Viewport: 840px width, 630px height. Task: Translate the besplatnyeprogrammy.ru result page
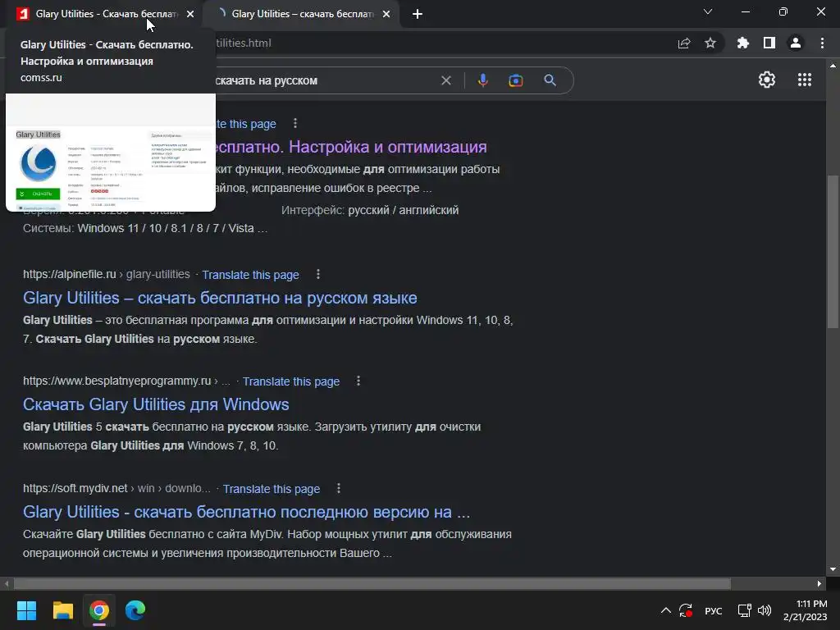click(291, 381)
